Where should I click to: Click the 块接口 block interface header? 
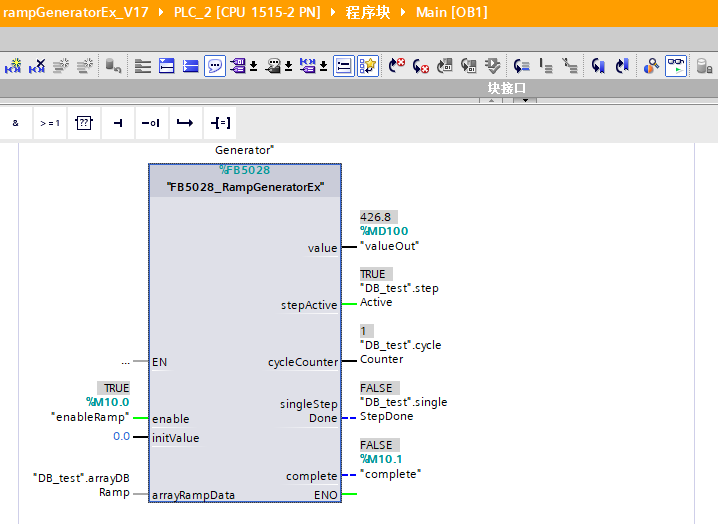click(x=506, y=88)
